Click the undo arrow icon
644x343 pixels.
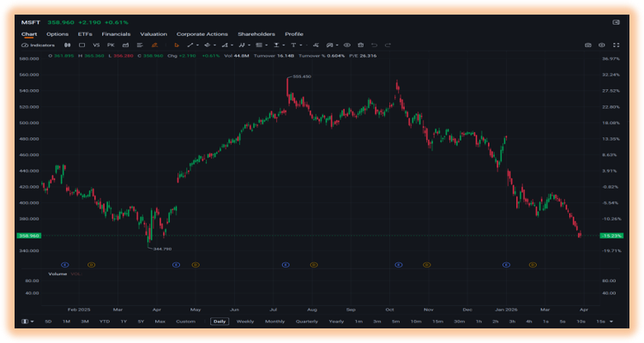374,45
